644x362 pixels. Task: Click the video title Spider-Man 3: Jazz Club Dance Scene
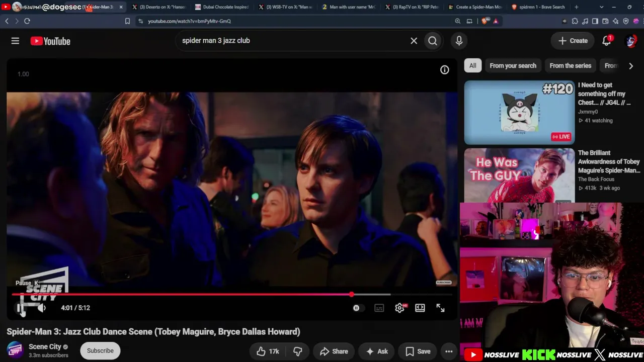pyautogui.click(x=153, y=332)
